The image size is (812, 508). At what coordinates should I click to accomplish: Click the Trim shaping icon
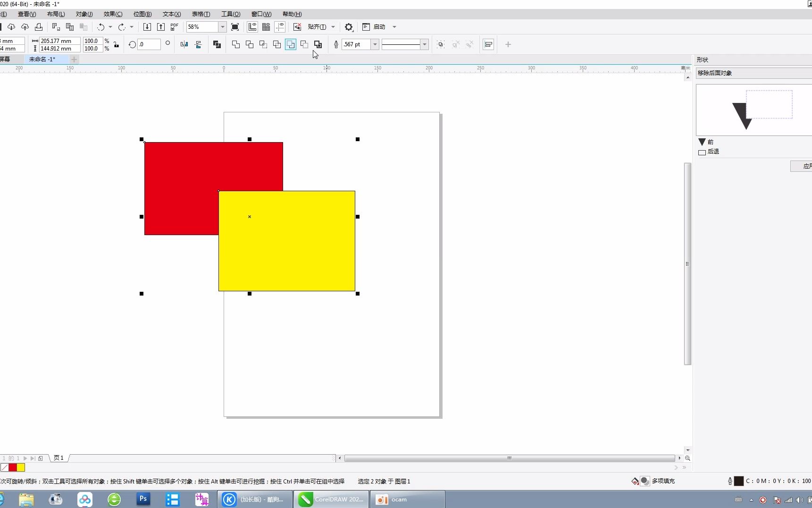coord(250,44)
